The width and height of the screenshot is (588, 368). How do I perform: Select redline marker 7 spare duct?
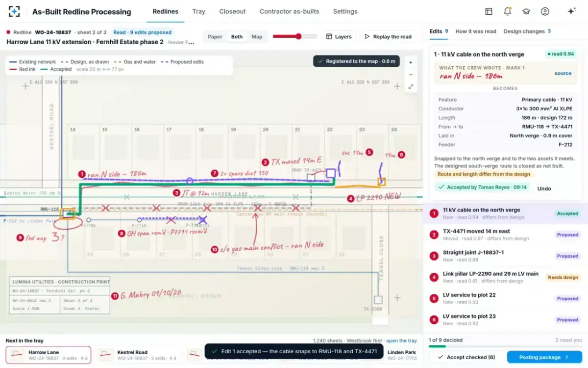coord(214,173)
